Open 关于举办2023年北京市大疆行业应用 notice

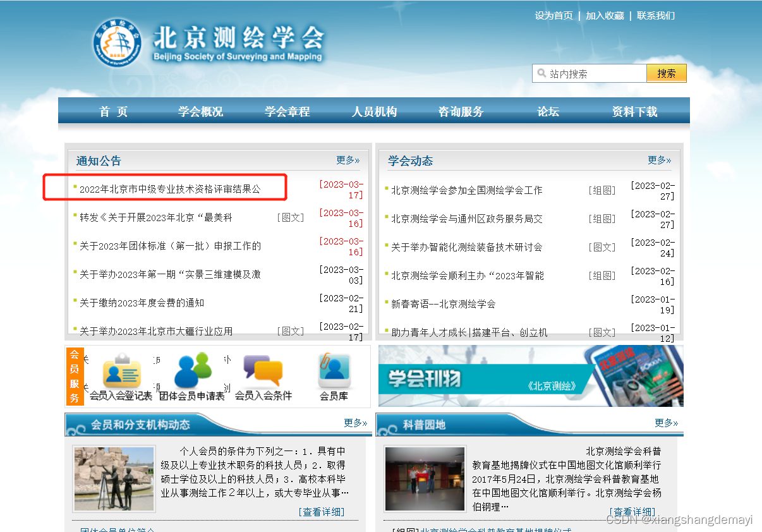click(x=156, y=331)
